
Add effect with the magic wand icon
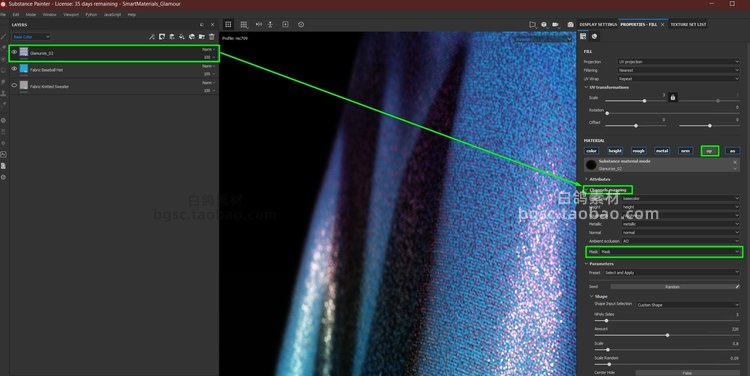(x=152, y=37)
